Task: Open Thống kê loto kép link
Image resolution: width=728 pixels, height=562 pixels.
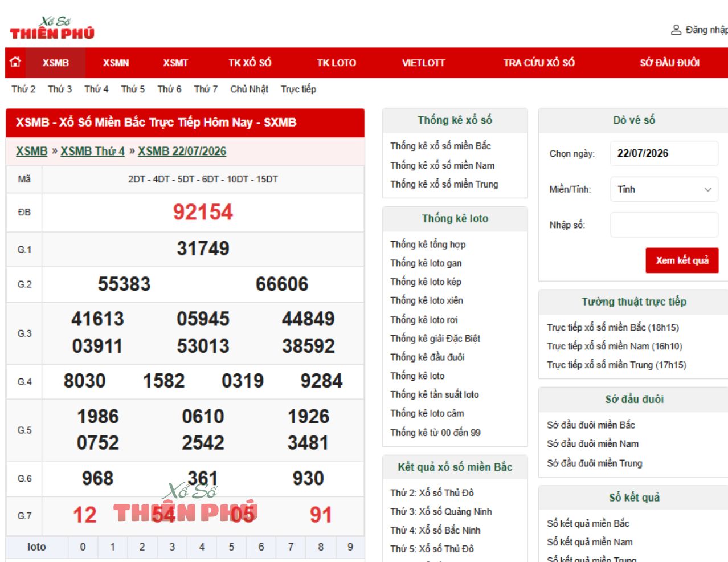Action: pyautogui.click(x=426, y=282)
